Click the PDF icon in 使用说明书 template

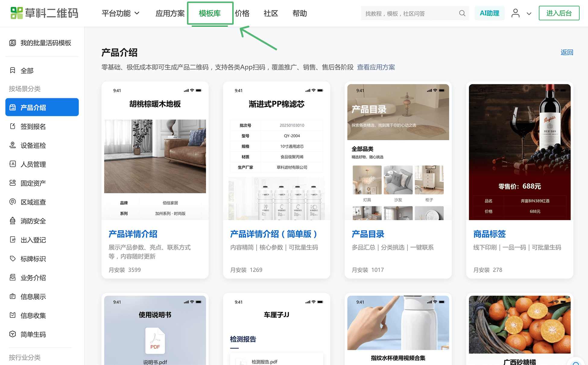(x=155, y=341)
